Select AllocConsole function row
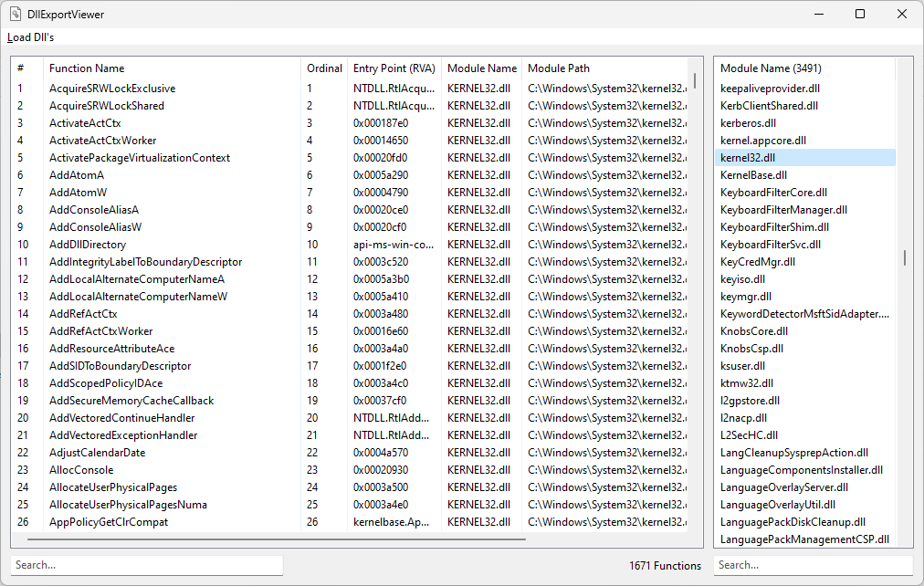Viewport: 924px width, 586px height. point(350,470)
